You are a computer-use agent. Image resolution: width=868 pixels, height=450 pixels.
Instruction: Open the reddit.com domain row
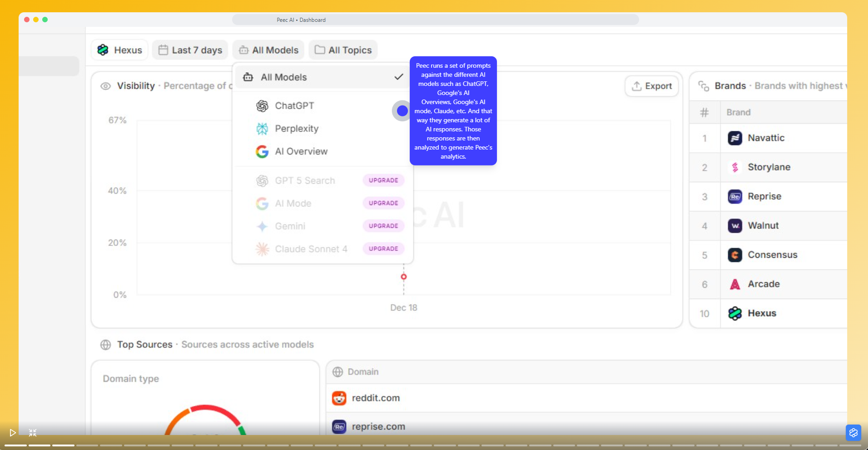tap(587, 398)
